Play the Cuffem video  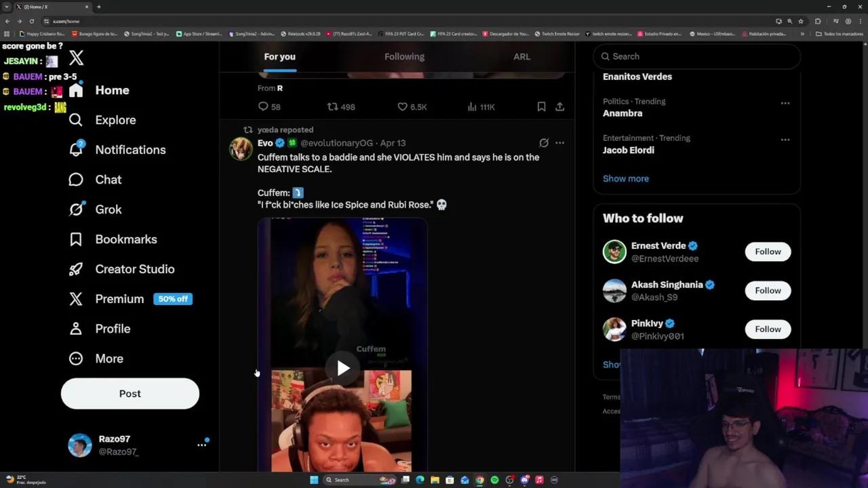click(343, 368)
